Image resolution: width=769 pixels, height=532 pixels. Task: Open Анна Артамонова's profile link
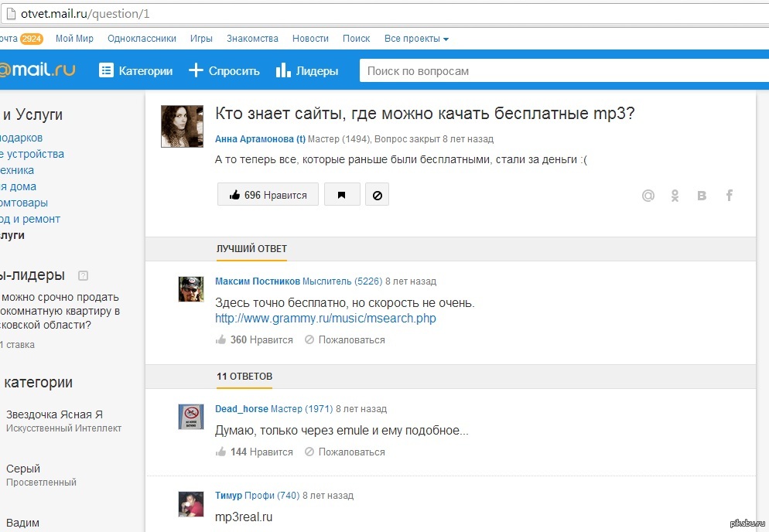pos(261,139)
